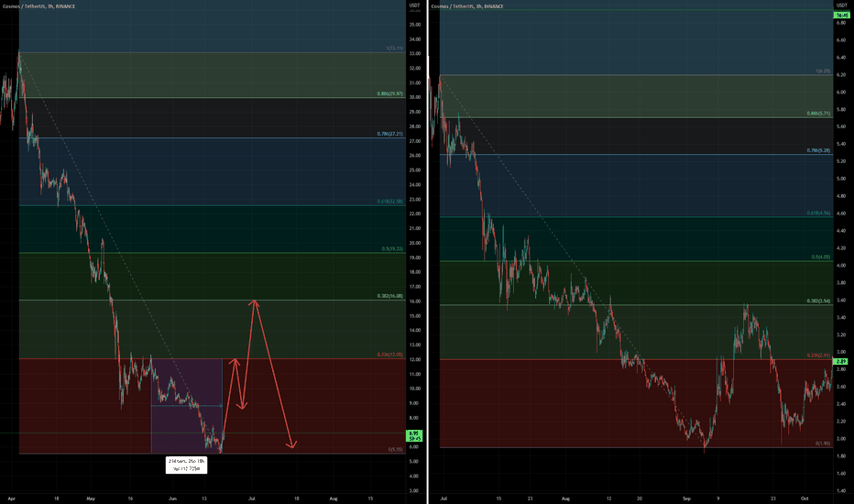Click the right chart's 2.89 current price tag

click(x=841, y=362)
